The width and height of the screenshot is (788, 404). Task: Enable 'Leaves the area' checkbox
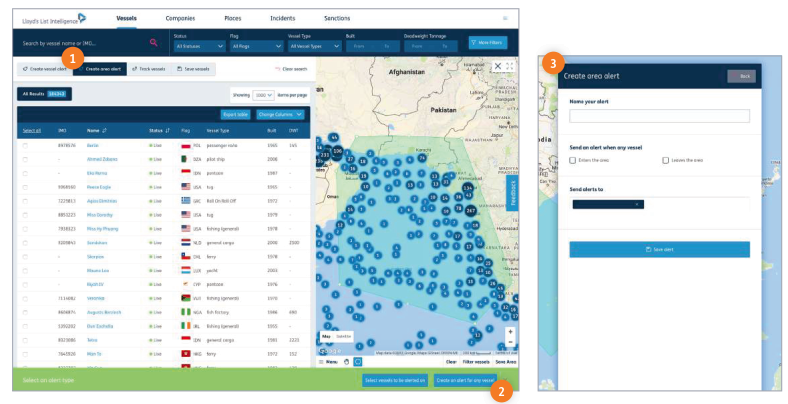click(665, 160)
